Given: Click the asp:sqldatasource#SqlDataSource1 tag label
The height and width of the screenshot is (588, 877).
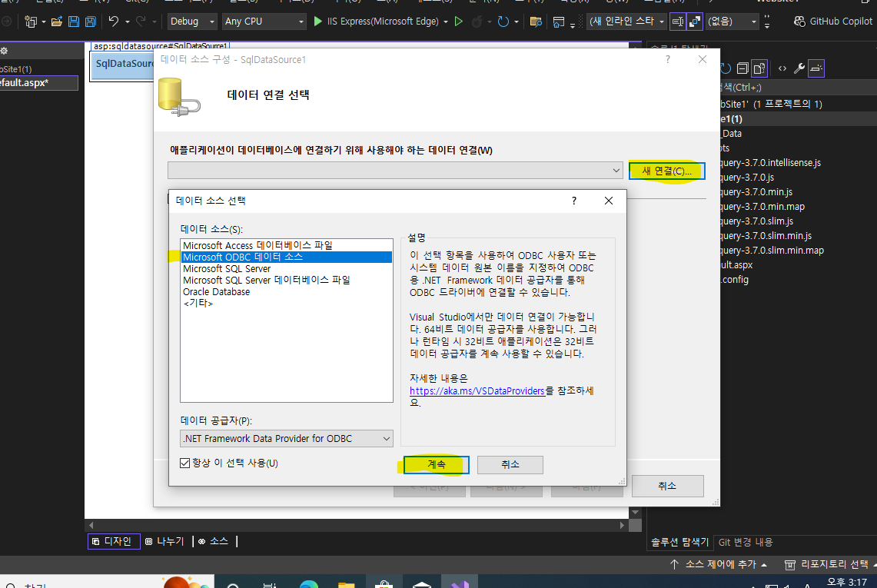Looking at the screenshot, I should click(160, 46).
